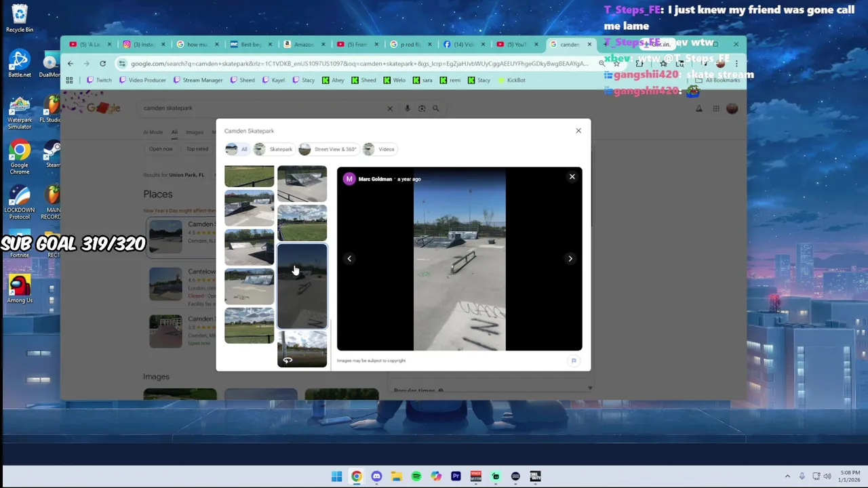
Task: Go back in Chrome
Action: (70, 64)
